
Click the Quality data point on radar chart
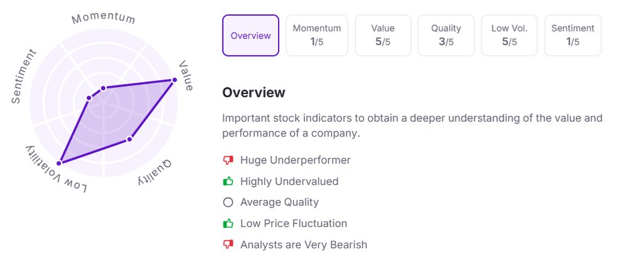click(130, 139)
